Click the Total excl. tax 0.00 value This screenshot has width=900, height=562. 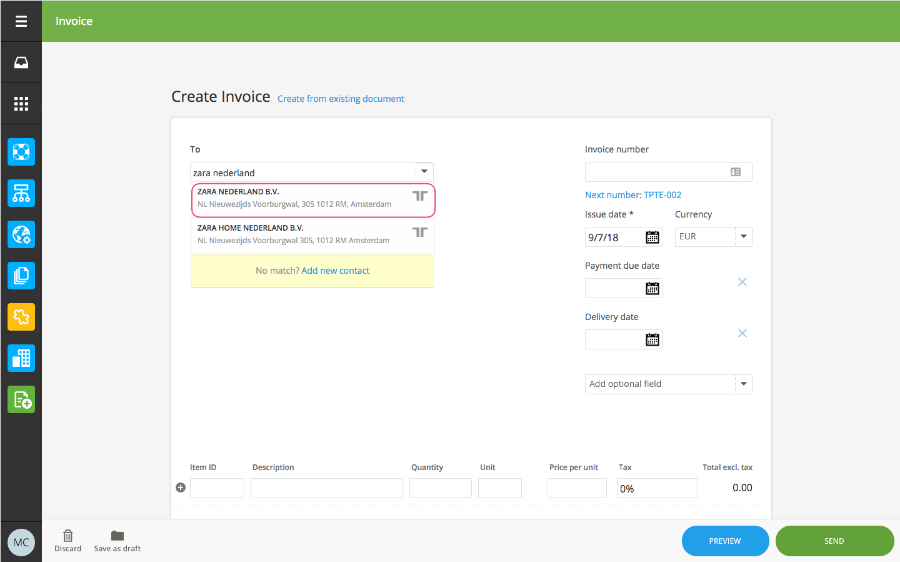click(742, 487)
